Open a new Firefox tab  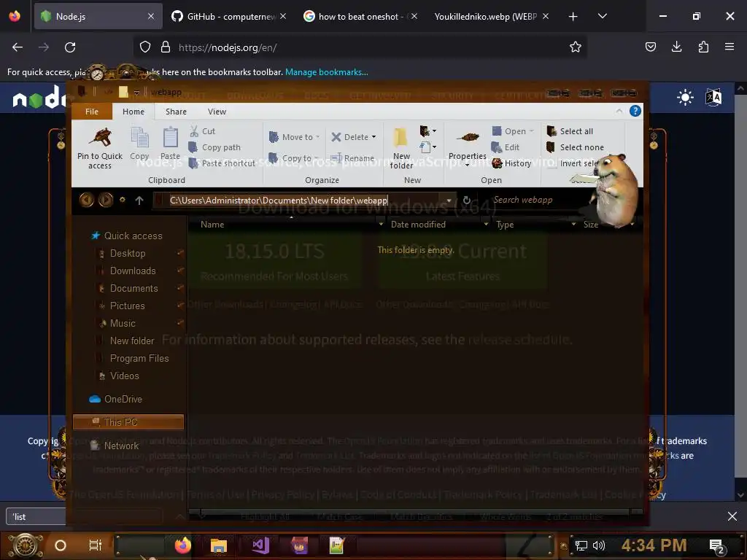pyautogui.click(x=573, y=16)
